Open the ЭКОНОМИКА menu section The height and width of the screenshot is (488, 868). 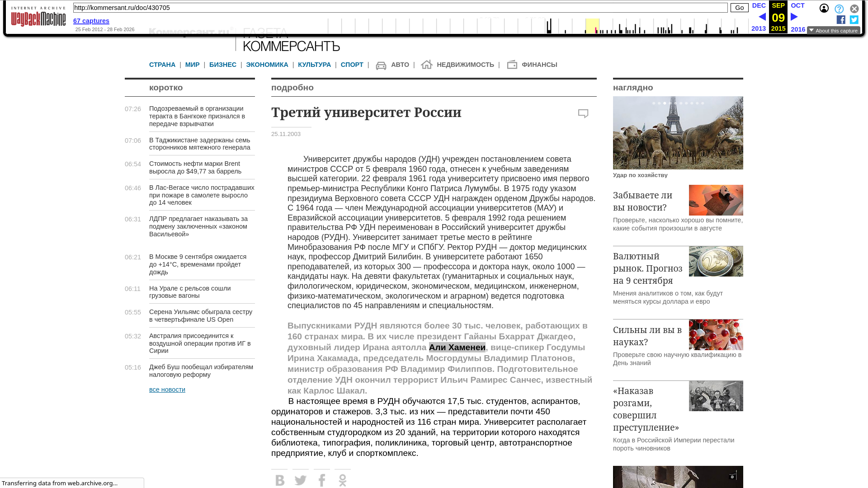[x=267, y=65]
